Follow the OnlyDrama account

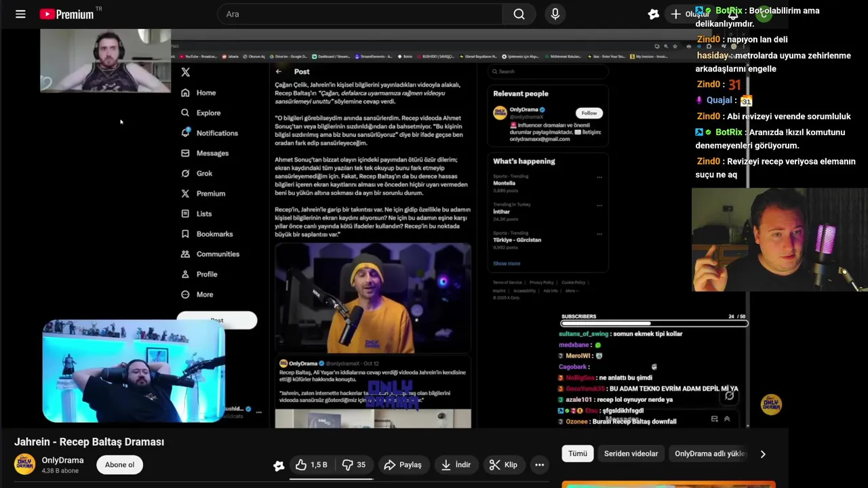(x=589, y=113)
